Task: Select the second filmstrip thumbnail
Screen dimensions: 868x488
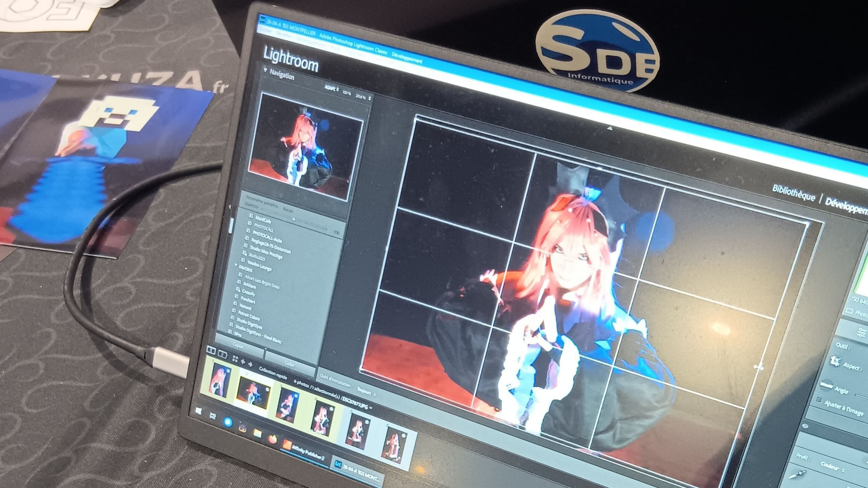Action: 253,393
